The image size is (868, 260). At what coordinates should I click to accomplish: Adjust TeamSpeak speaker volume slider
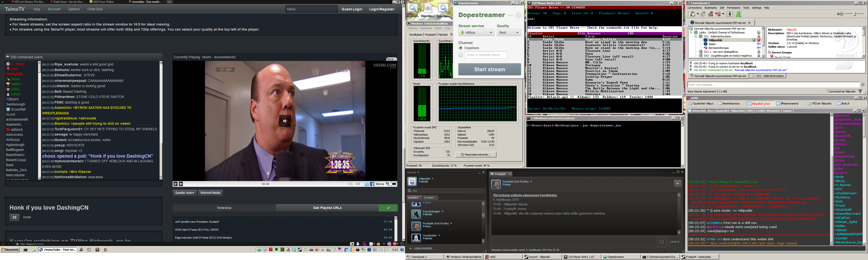[x=854, y=14]
